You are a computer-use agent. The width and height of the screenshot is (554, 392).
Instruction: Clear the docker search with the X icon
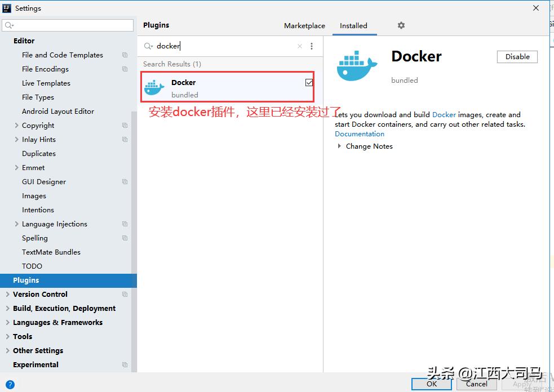tap(299, 46)
